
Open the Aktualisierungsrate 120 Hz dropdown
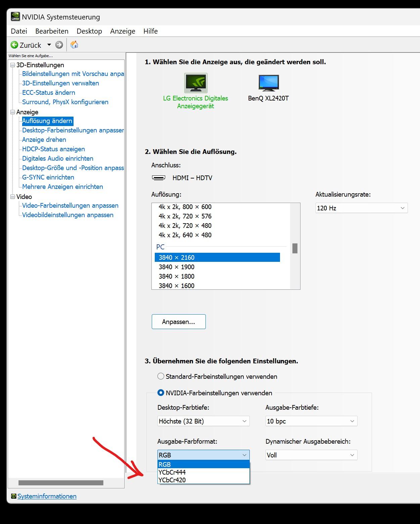(x=362, y=208)
